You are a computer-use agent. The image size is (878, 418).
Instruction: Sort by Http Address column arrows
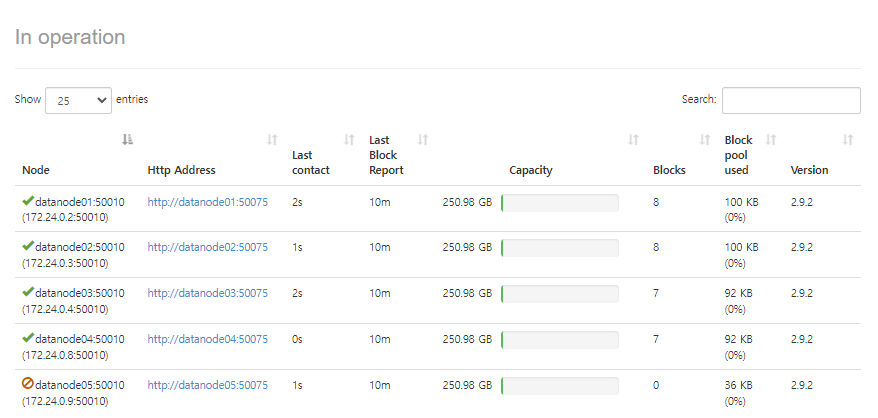coord(272,140)
